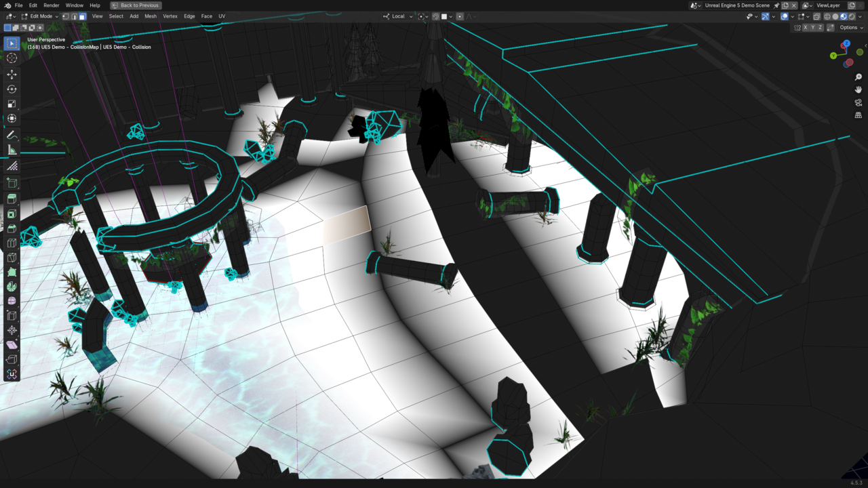
Task: Select the Scale tool
Action: (x=12, y=104)
